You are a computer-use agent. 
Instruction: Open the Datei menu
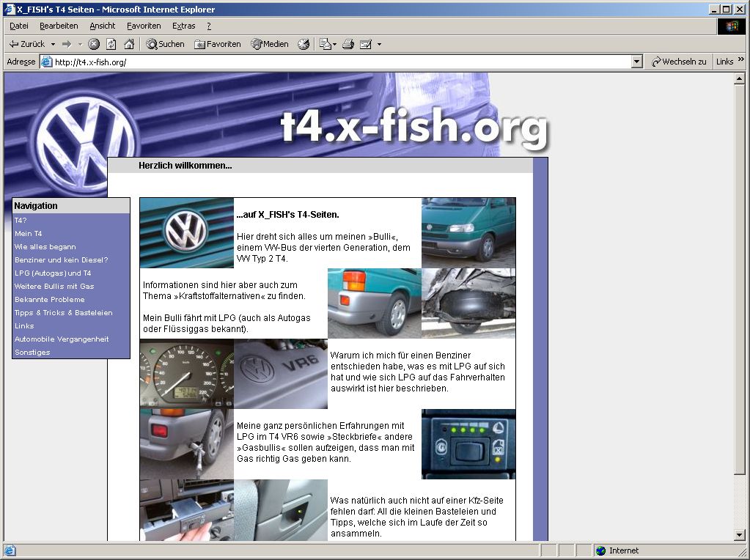[x=19, y=26]
